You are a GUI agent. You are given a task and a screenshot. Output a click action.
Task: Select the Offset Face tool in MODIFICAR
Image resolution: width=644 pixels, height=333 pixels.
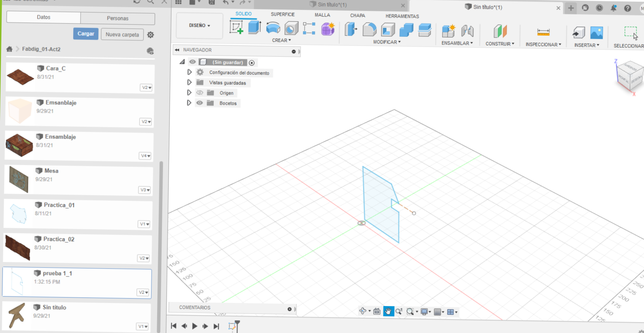coord(425,30)
